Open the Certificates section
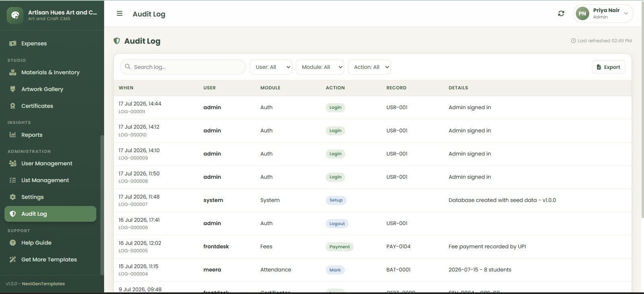 pyautogui.click(x=50, y=106)
